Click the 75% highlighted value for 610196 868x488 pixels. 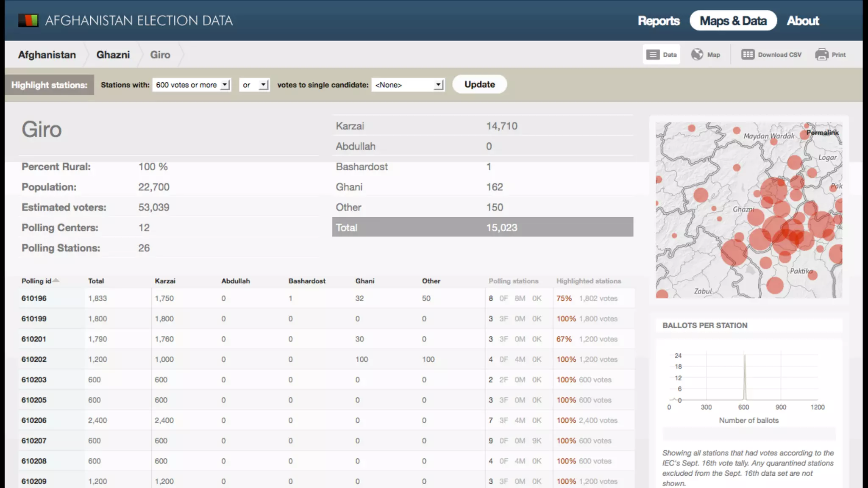pos(564,298)
